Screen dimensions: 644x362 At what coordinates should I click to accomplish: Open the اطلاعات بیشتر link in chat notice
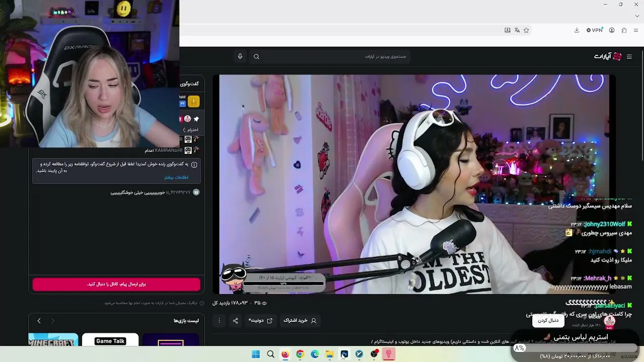[x=176, y=177]
